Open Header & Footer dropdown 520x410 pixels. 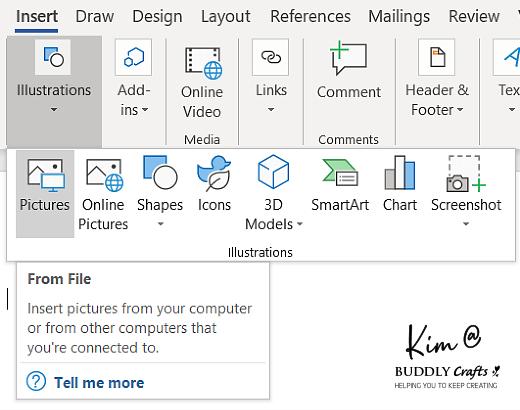(437, 78)
